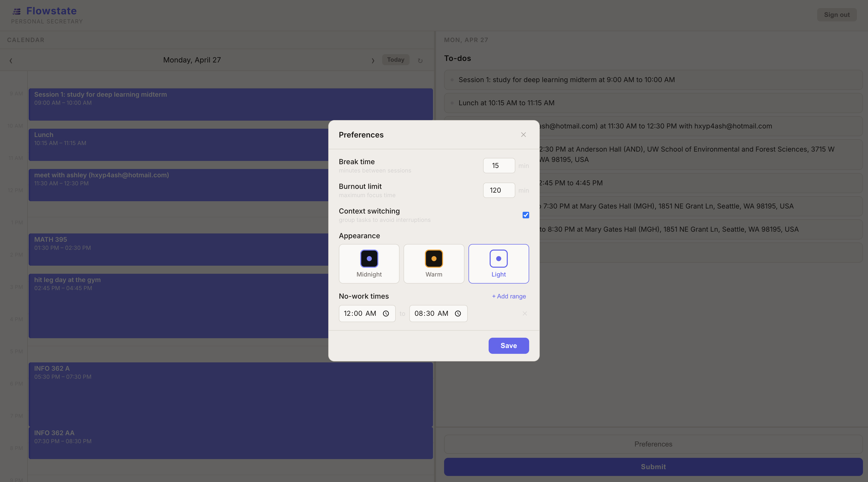Click the Burnout limit minutes field
The width and height of the screenshot is (868, 482).
[x=499, y=190]
